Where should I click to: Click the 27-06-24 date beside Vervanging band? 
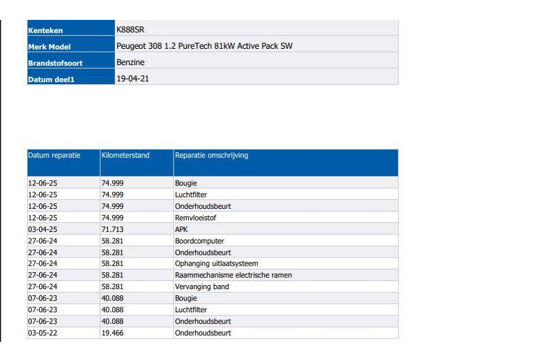[x=43, y=287]
